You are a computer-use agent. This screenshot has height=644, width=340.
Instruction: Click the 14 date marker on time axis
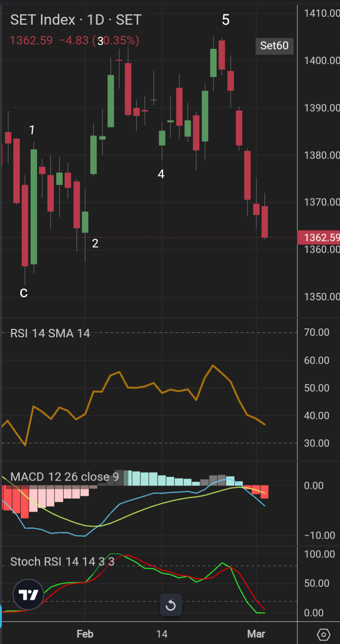click(x=162, y=634)
